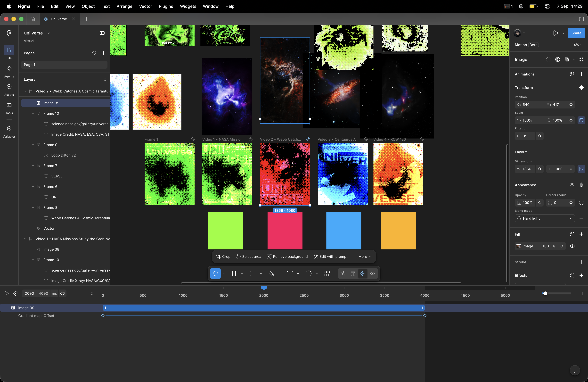Viewport: 588px width, 382px height.
Task: Select the Frame tool in the bottom toolbar
Action: coord(234,274)
